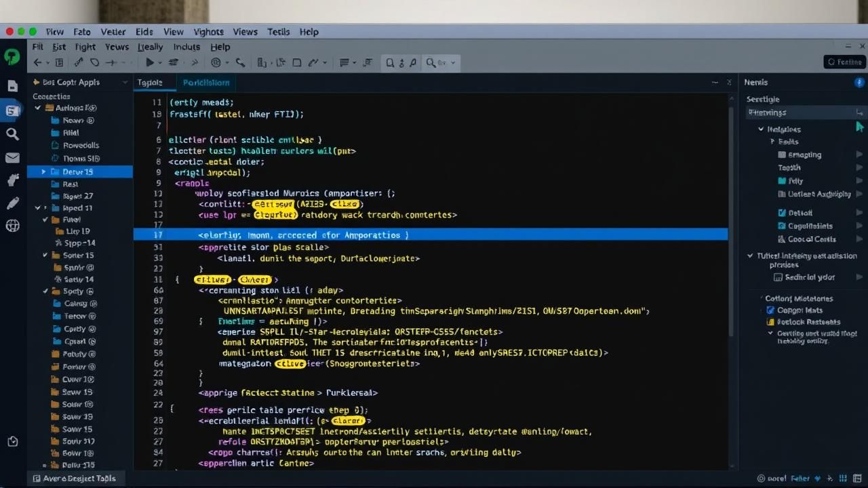Click the mail envelope icon in sidebar
This screenshot has width=868, height=488.
coord(12,158)
